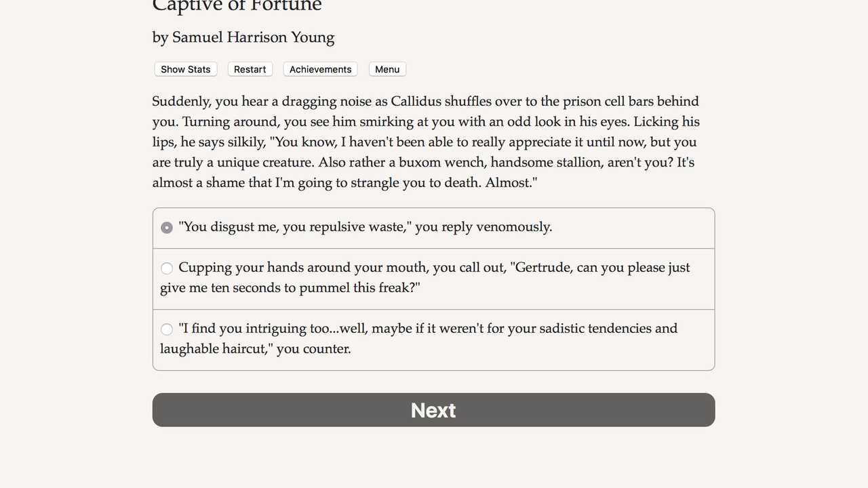
Task: Select the "You disgust me" radio button
Action: pyautogui.click(x=167, y=228)
